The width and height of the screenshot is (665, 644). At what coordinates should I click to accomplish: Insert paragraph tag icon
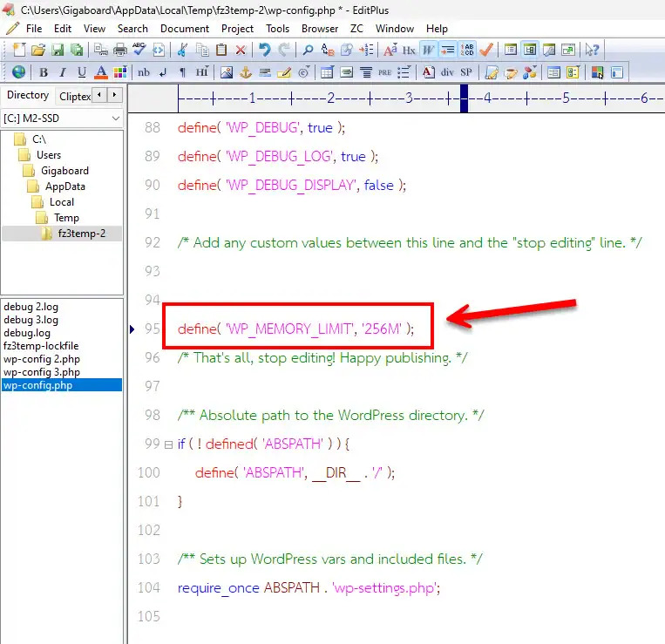click(x=182, y=72)
